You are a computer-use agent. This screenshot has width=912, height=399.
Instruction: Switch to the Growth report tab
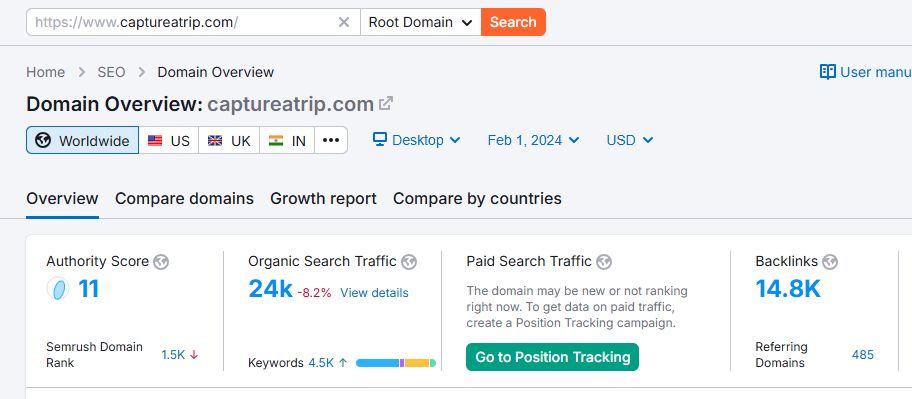(323, 199)
